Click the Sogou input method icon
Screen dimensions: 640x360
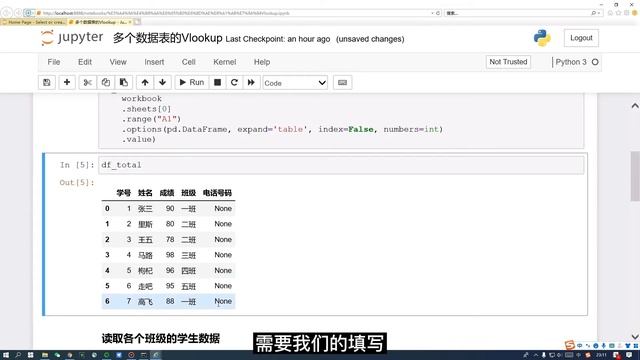point(570,345)
